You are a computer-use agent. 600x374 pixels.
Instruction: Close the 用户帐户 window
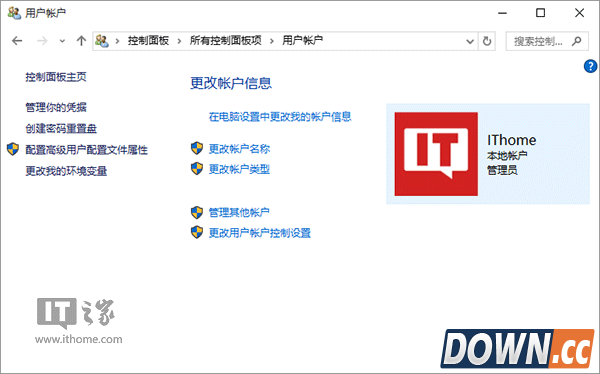(579, 13)
